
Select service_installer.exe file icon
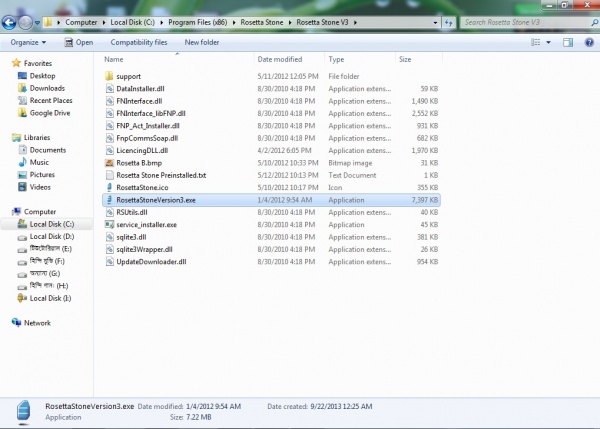(109, 225)
